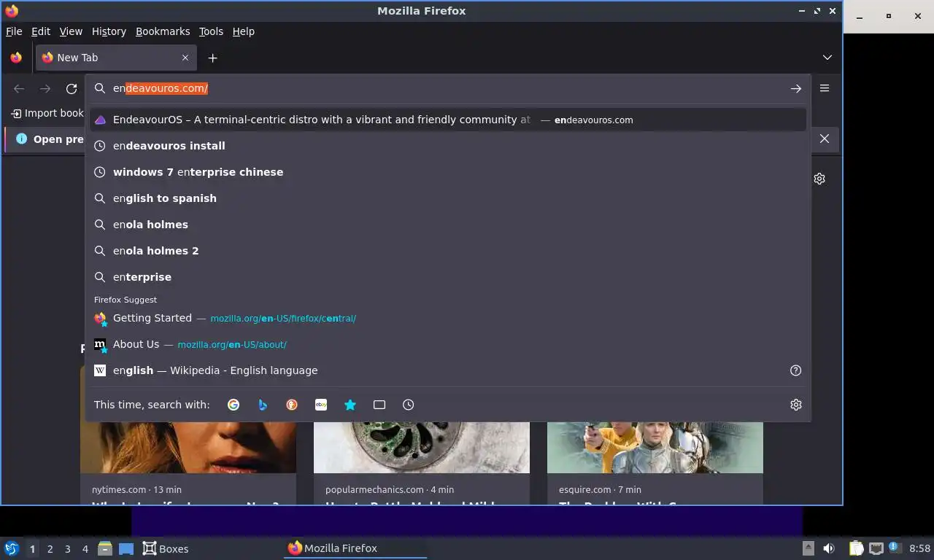Open the popularmechanics.com story thumbnail

422,448
